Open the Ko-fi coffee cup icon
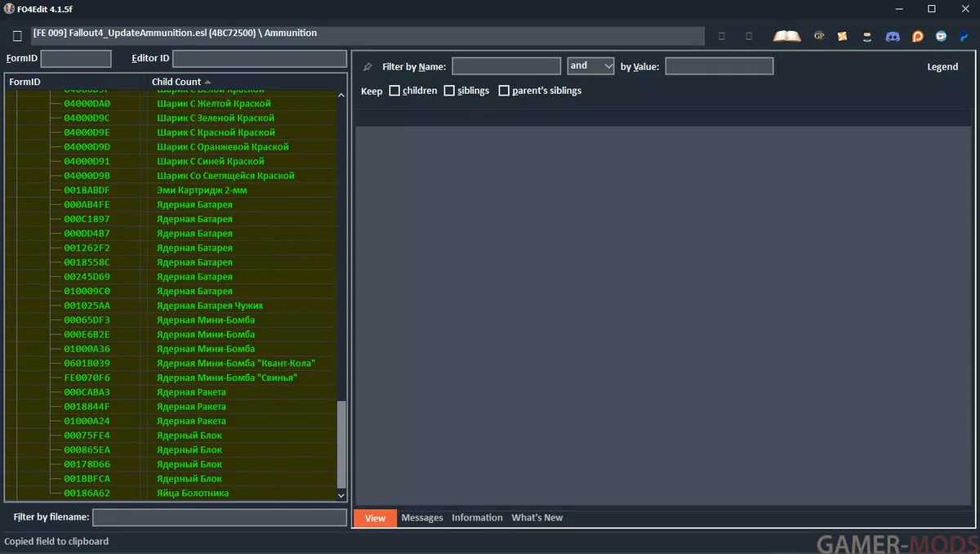Image resolution: width=980 pixels, height=554 pixels. 942,36
